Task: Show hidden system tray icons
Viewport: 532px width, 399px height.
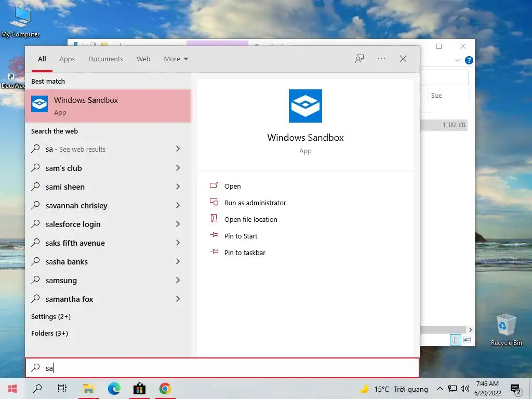Action: click(440, 389)
